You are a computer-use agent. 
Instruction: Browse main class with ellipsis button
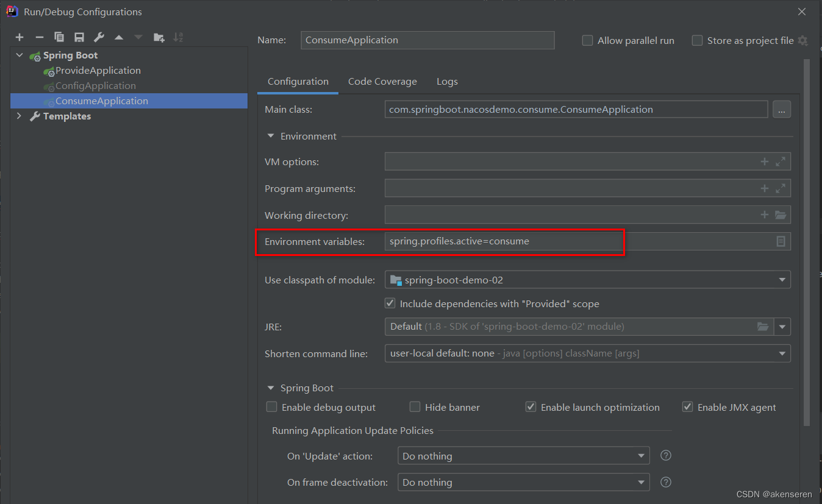coord(782,110)
